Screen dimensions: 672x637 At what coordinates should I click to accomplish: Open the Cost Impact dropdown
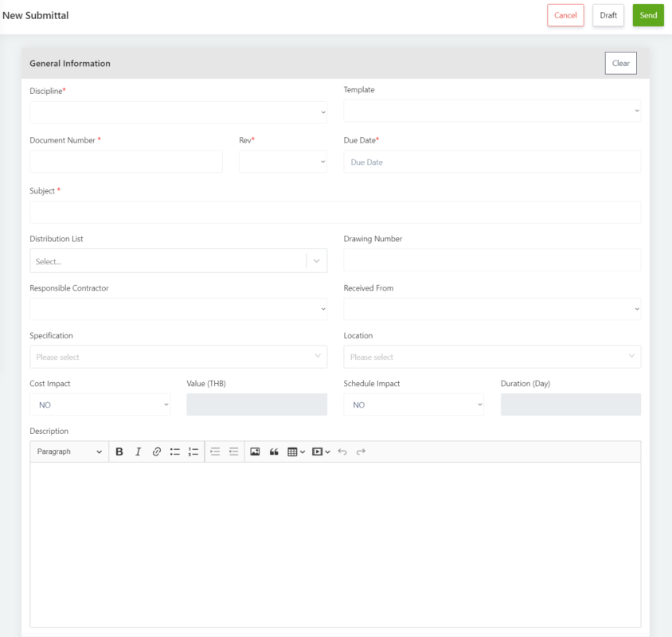tap(100, 404)
